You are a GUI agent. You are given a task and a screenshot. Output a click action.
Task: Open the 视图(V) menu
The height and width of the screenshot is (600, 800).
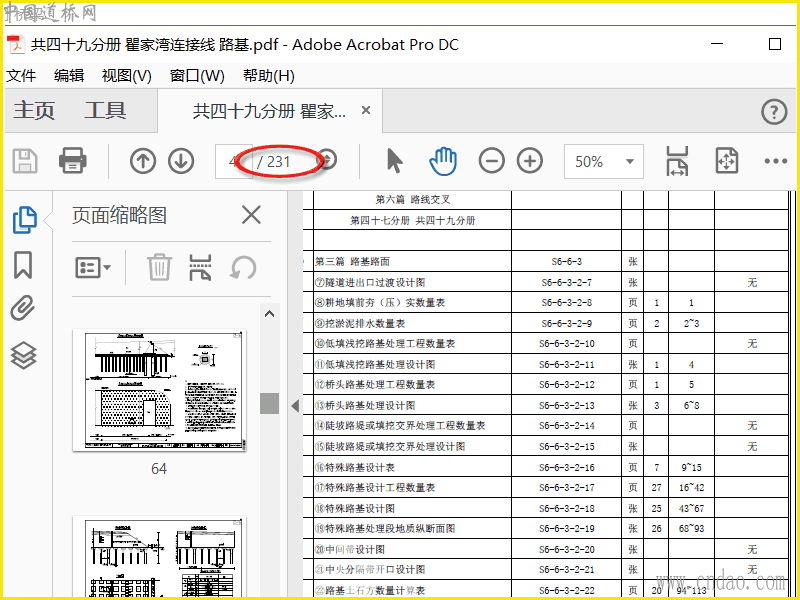coord(127,76)
